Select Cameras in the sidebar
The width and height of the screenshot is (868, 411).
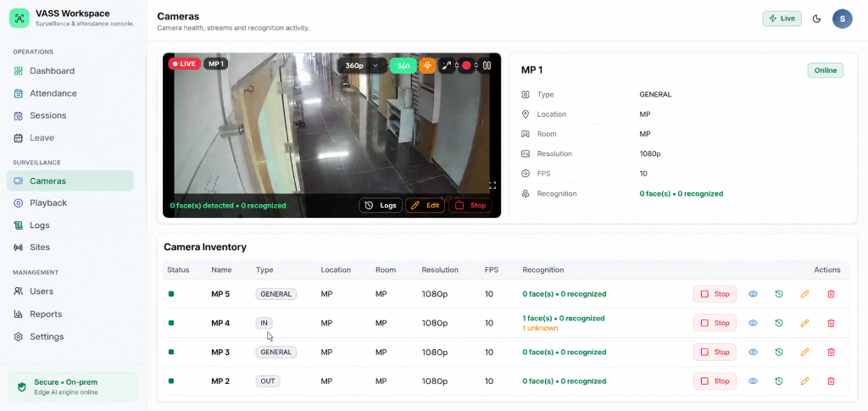(70, 181)
